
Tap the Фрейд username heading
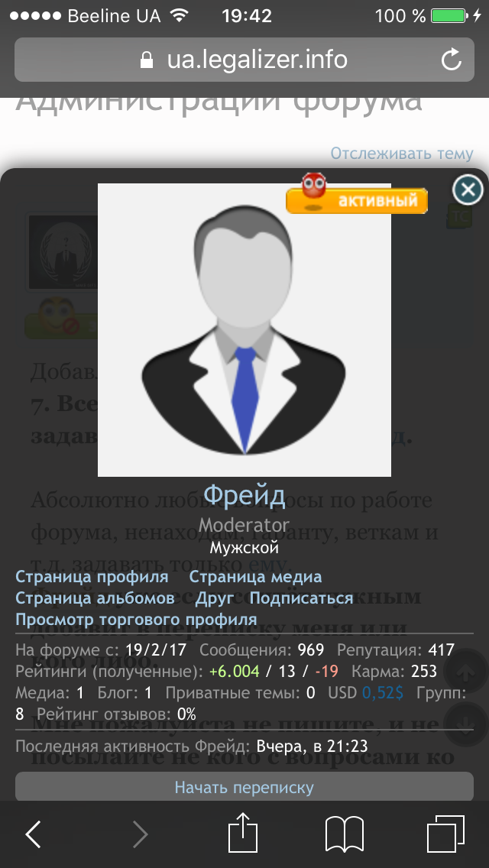pyautogui.click(x=244, y=495)
